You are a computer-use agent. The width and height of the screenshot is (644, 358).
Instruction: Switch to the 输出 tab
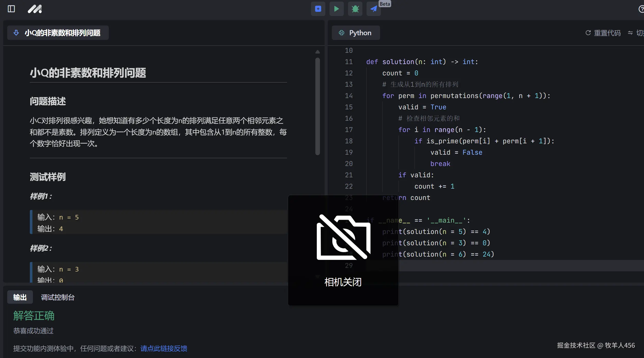(20, 297)
